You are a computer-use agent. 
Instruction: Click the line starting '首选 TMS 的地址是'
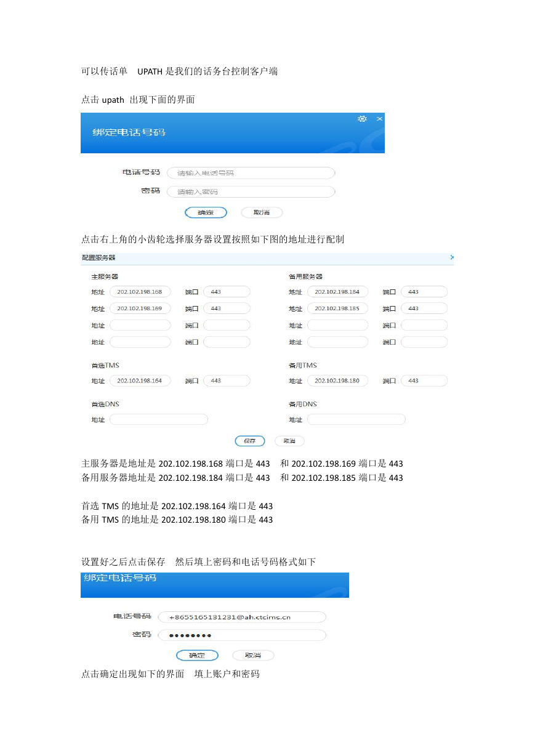(177, 506)
